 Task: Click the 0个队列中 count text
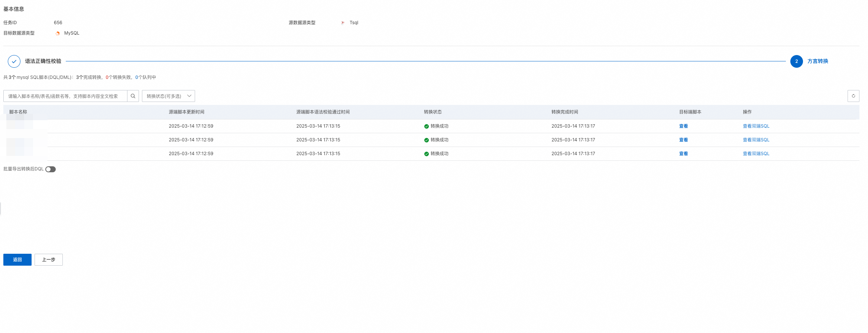146,77
